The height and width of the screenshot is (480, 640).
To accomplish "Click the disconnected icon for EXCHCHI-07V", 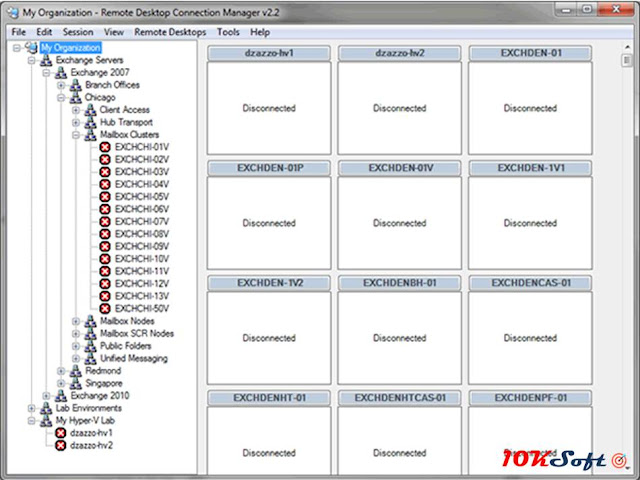I will point(105,222).
